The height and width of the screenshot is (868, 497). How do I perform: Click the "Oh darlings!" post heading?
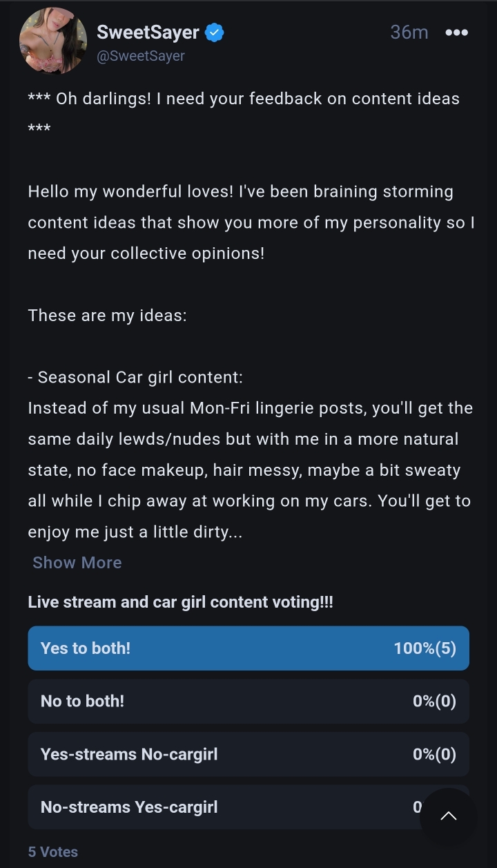[244, 99]
